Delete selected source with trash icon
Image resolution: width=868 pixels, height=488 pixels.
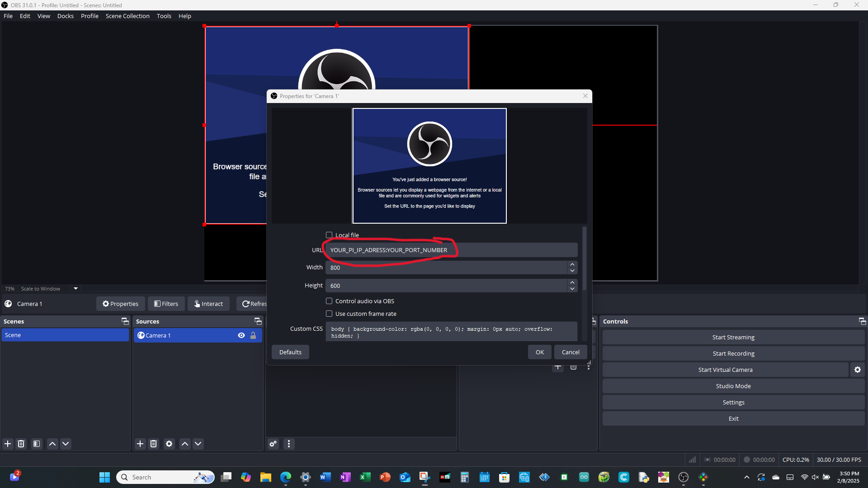point(153,444)
